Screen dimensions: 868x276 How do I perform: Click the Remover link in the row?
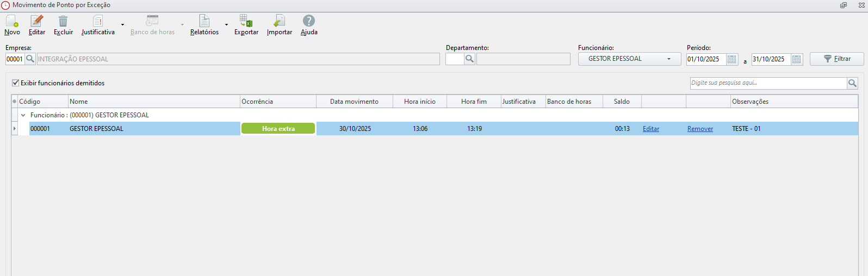point(700,129)
